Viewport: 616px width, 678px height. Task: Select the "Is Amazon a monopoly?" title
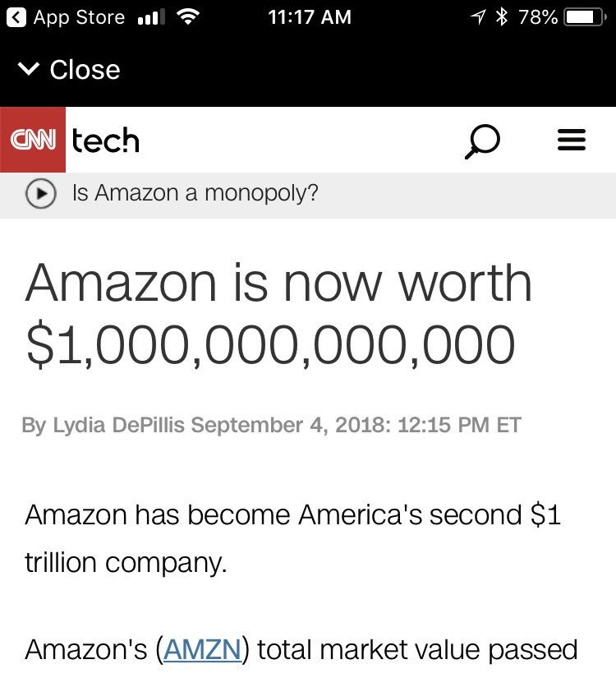pos(195,194)
